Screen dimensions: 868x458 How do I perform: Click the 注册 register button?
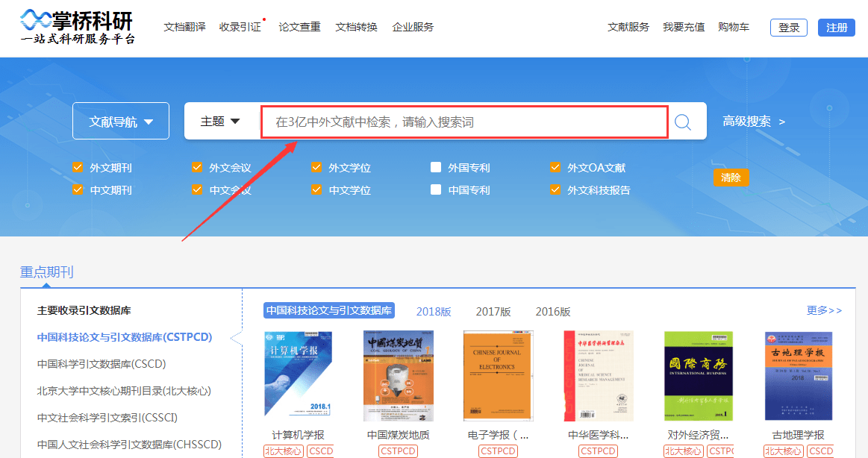(x=836, y=28)
